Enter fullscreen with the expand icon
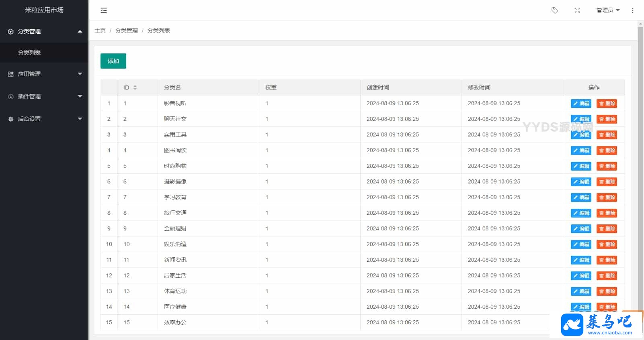Viewport: 644px width, 340px height. point(577,10)
